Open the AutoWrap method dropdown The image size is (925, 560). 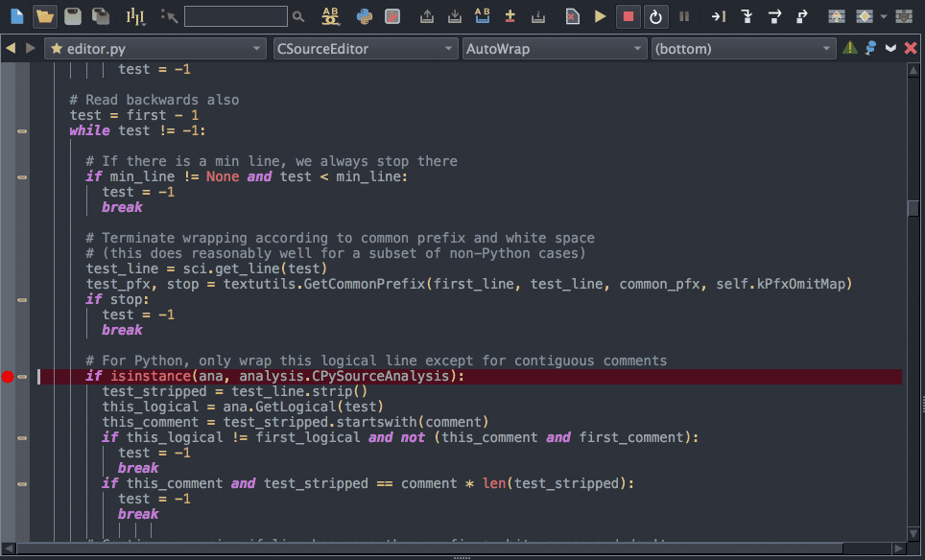tap(554, 48)
